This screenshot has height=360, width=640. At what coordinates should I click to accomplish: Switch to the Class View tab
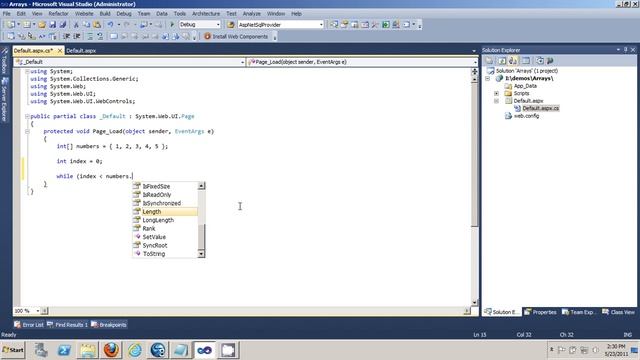[x=618, y=312]
